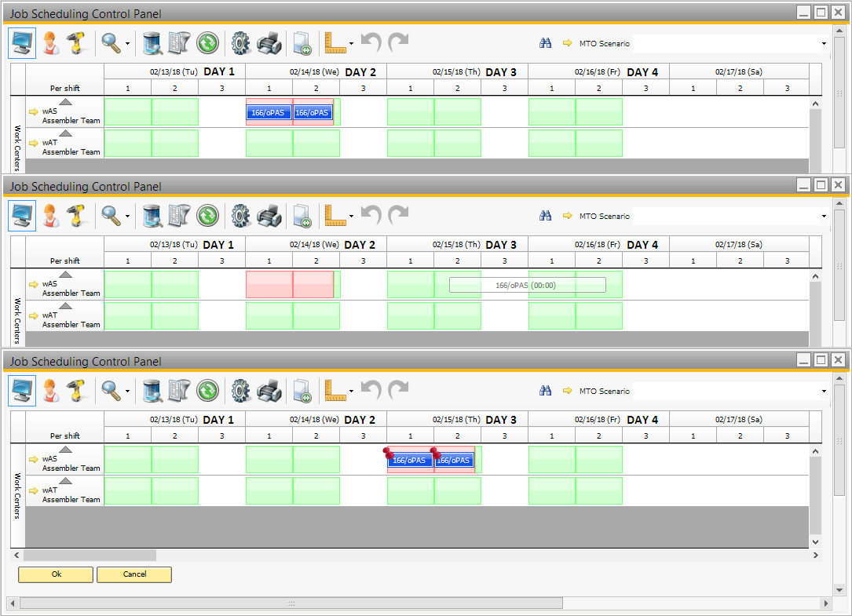Open settings via the gear icon
Screen dimensions: 852x616
240,43
